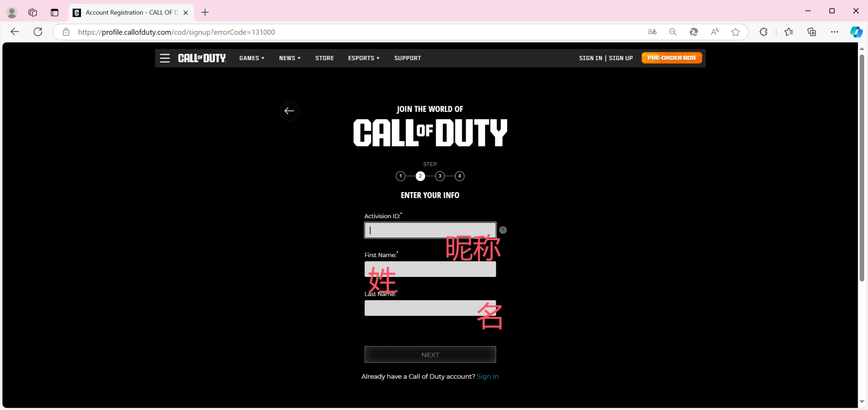Open Copilot in the browser toolbar
This screenshot has height=410, width=868.
click(x=856, y=32)
